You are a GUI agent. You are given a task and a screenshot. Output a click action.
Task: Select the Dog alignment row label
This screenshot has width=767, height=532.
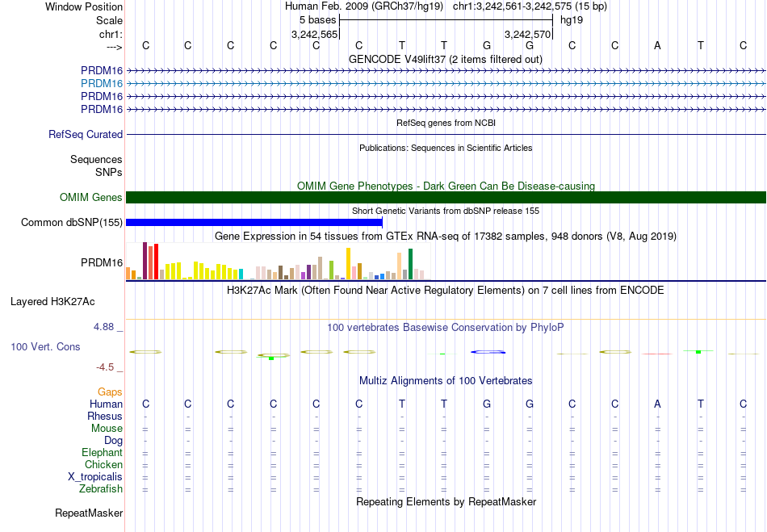pos(113,441)
